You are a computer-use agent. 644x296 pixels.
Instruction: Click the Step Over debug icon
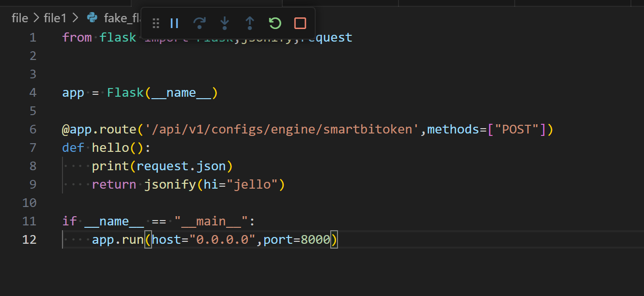(199, 23)
